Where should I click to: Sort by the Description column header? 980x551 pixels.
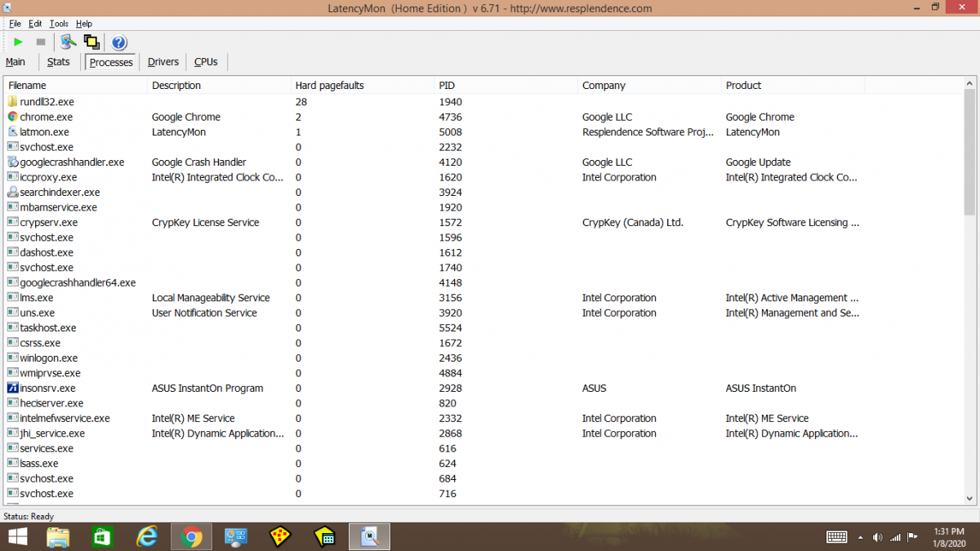pyautogui.click(x=220, y=86)
